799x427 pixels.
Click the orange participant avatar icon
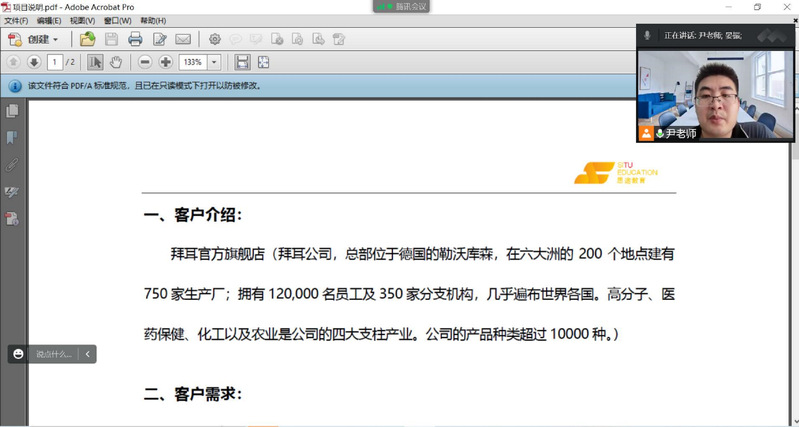pos(646,134)
